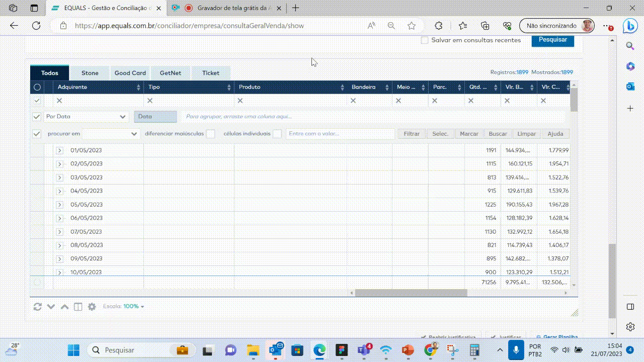Click the refresh icon in grid footer
644x362 pixels.
click(x=37, y=307)
